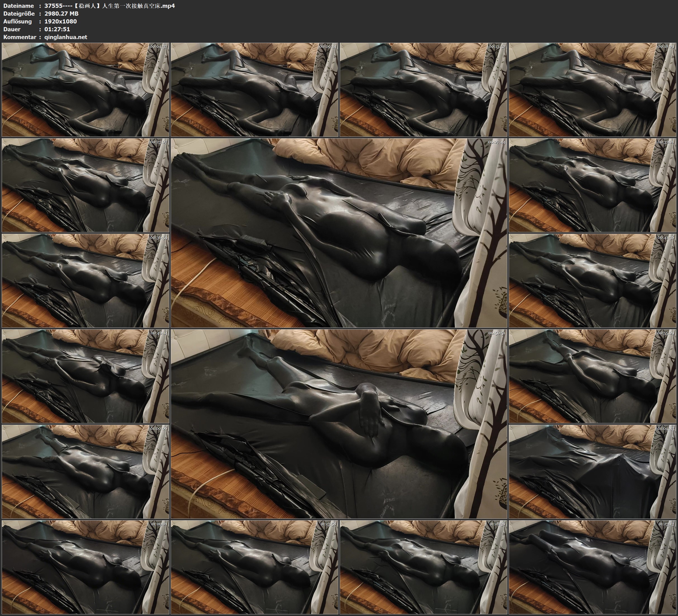Open the frame timestamped 01:09:21
The image size is (678, 616).
[x=85, y=567]
